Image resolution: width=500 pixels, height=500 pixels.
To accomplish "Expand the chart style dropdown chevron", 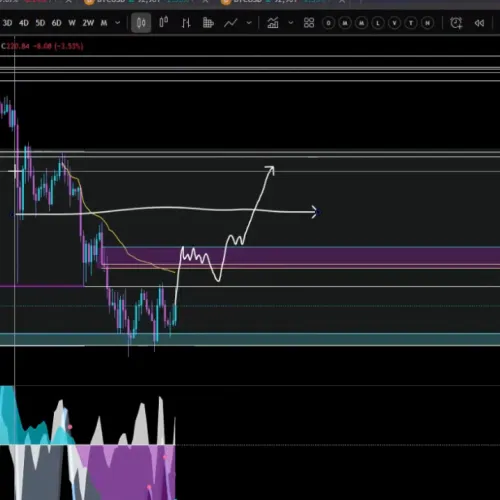I will click(249, 23).
